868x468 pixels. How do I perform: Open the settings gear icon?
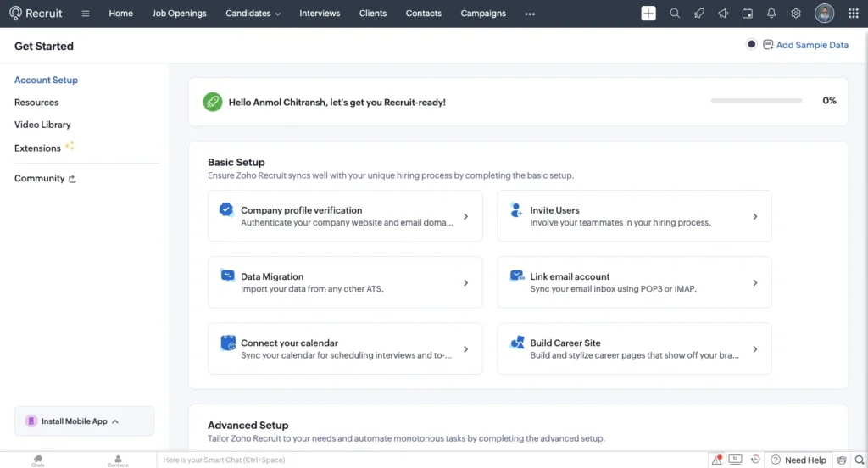point(795,14)
